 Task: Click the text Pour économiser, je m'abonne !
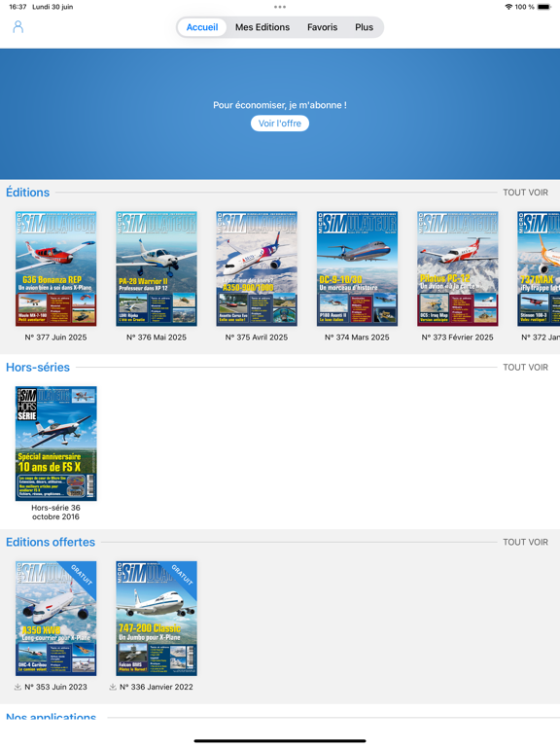coord(280,105)
